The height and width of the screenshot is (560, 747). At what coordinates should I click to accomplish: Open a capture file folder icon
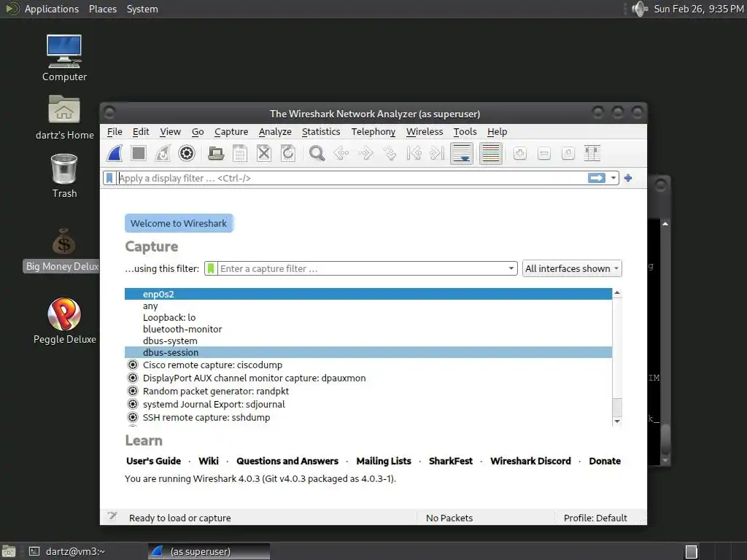point(216,153)
